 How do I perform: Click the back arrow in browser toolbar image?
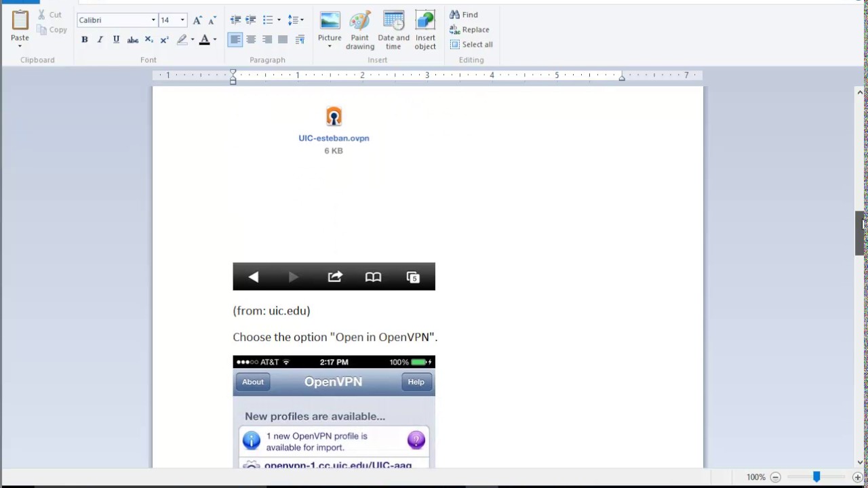click(x=254, y=277)
